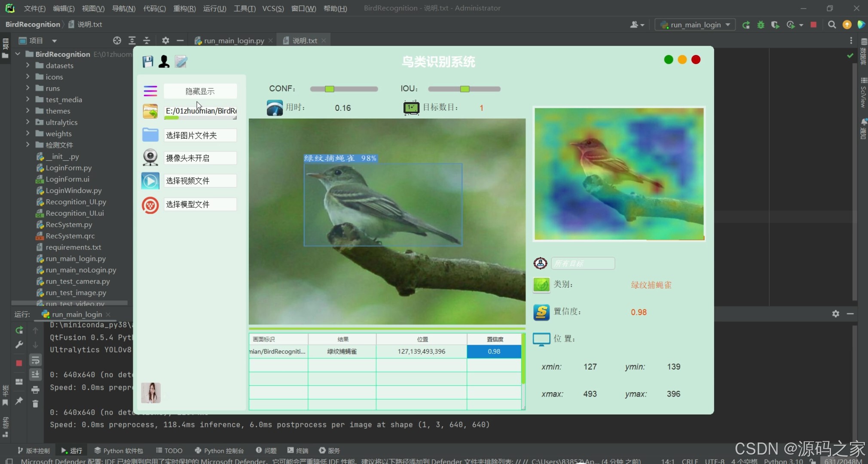The width and height of the screenshot is (868, 464).
Task: Click the PyCharm debug bug icon
Action: (761, 25)
